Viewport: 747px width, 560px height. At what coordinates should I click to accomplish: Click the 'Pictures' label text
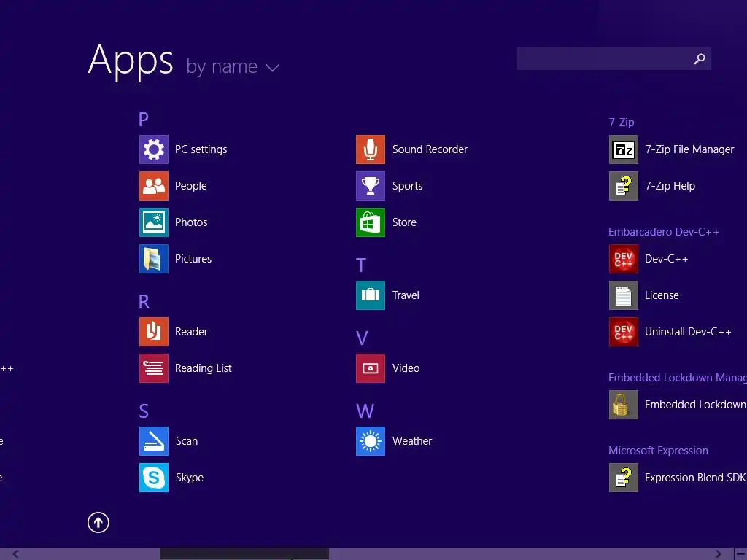click(193, 259)
